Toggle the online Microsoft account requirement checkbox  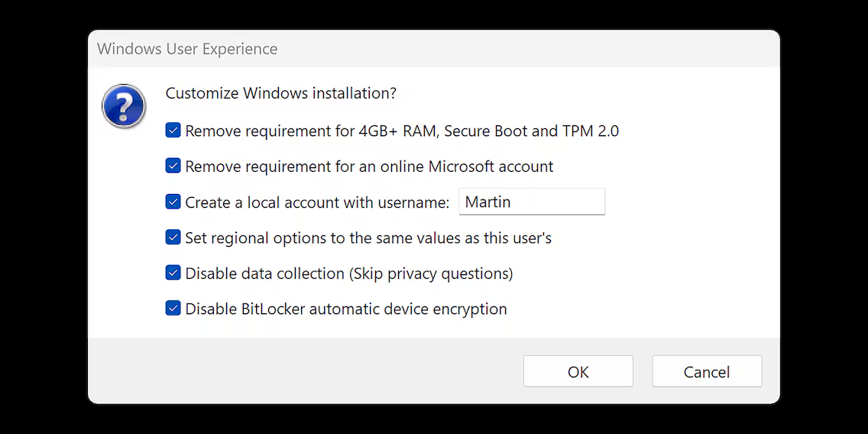point(173,166)
